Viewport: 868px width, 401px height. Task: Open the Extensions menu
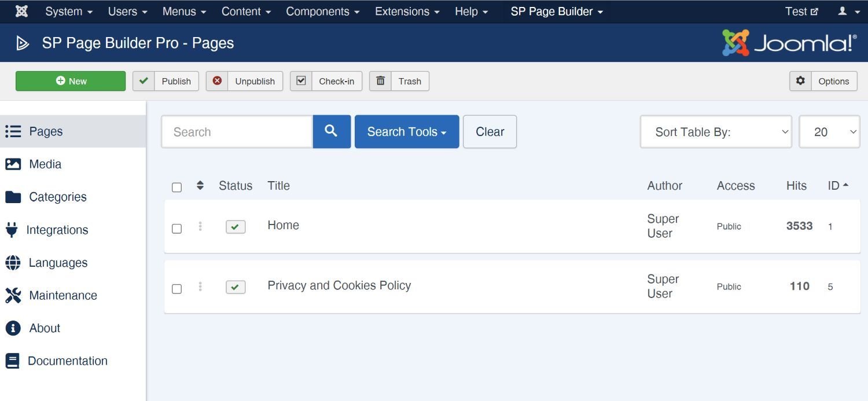pos(406,11)
